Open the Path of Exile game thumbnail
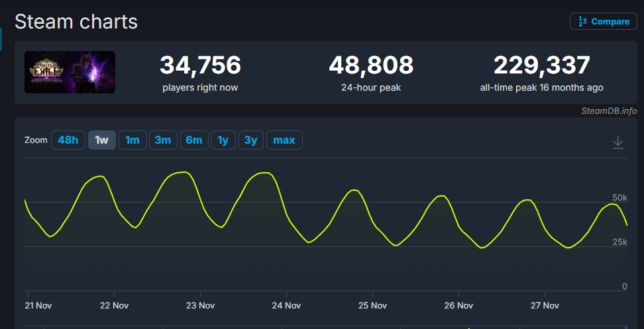Screen dimensions: 644x329 coord(70,72)
